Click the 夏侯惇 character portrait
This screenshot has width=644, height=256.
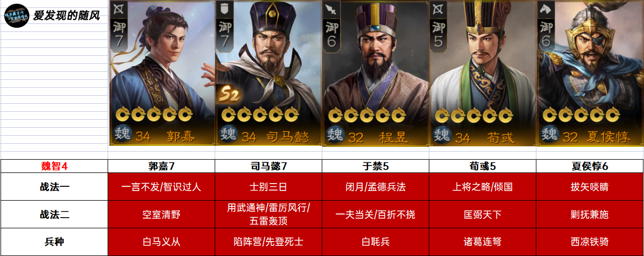tap(590, 73)
